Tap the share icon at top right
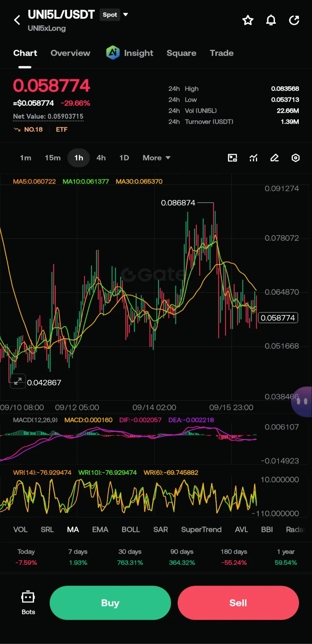This screenshot has height=644, width=312. point(294,20)
